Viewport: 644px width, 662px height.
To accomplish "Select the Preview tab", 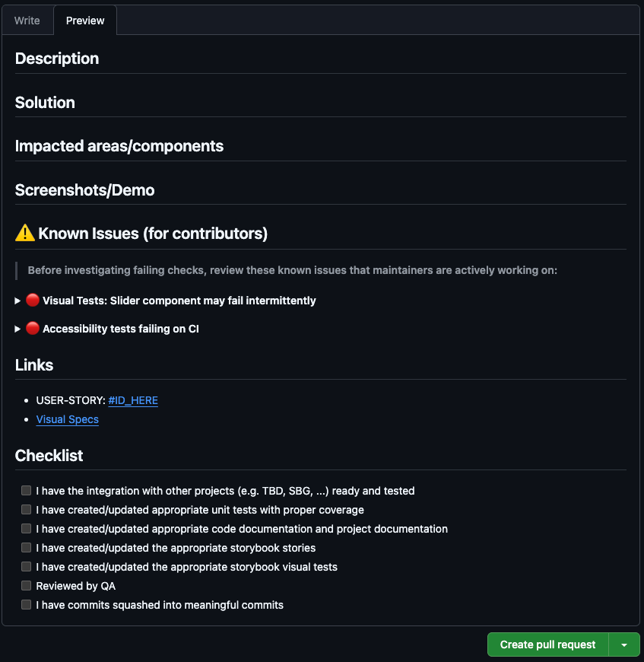I will pyautogui.click(x=85, y=21).
